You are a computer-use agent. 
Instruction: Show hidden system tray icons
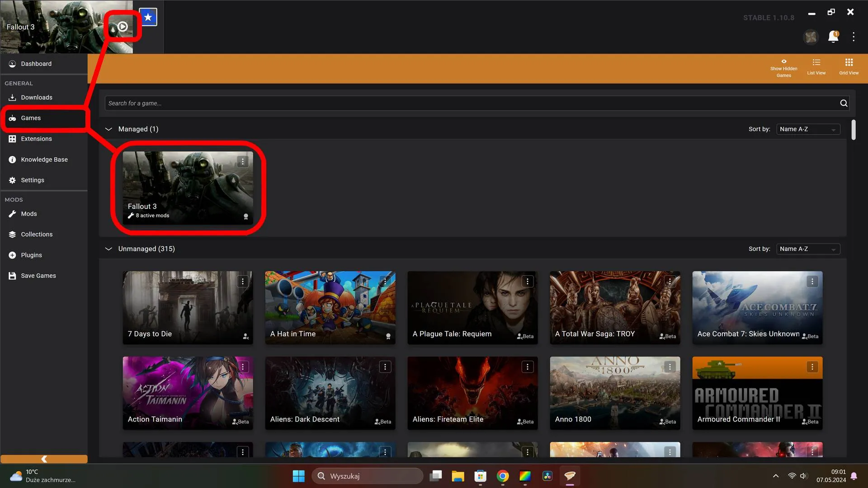click(x=776, y=476)
